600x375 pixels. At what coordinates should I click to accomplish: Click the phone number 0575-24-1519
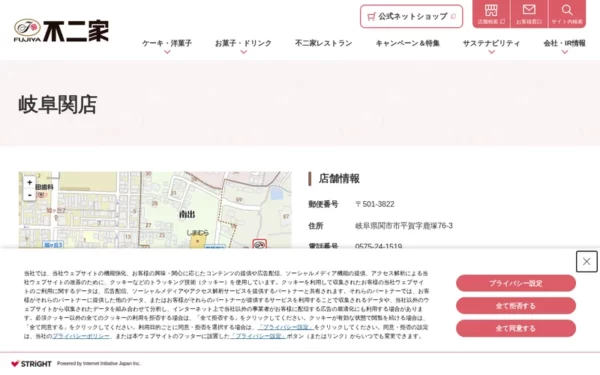378,246
